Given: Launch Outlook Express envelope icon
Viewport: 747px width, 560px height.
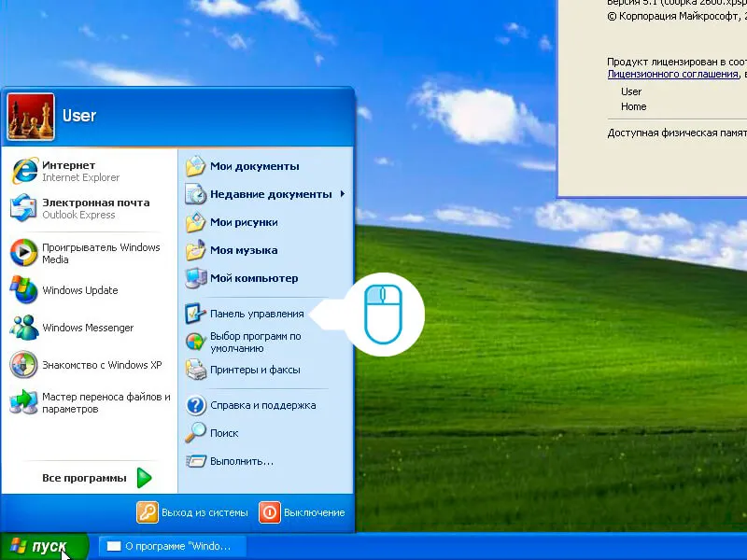Looking at the screenshot, I should coord(24,208).
